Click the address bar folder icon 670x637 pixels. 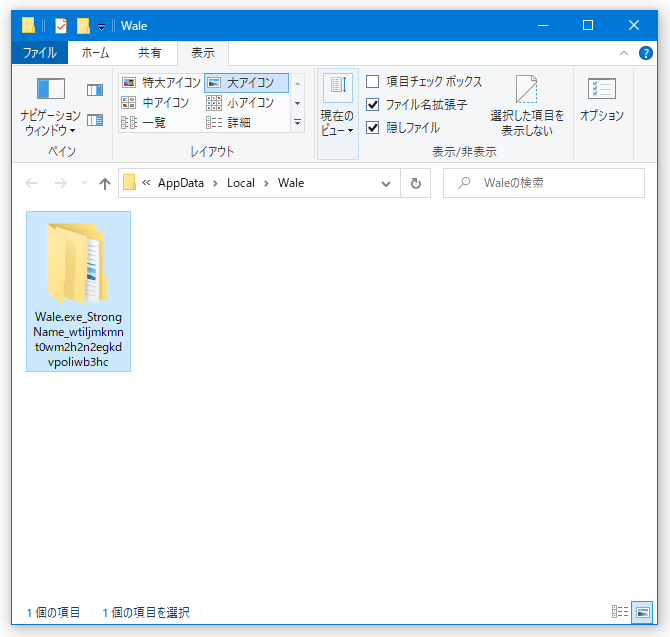click(x=129, y=182)
